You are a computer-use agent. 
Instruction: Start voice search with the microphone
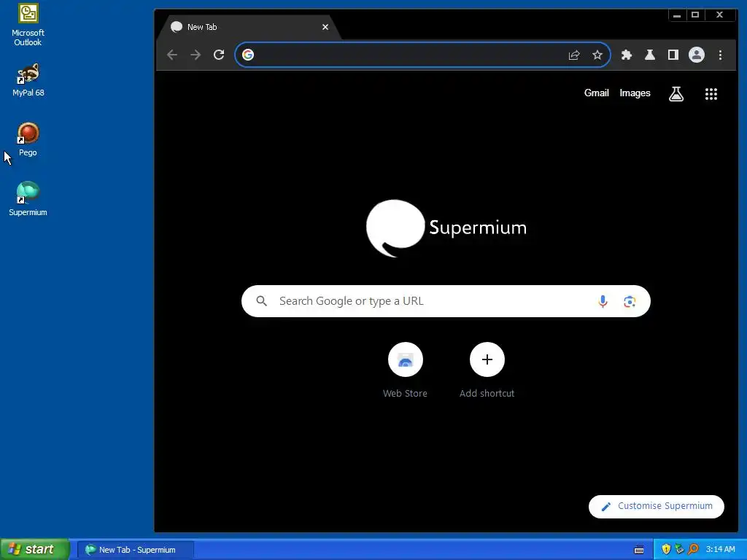[603, 301]
